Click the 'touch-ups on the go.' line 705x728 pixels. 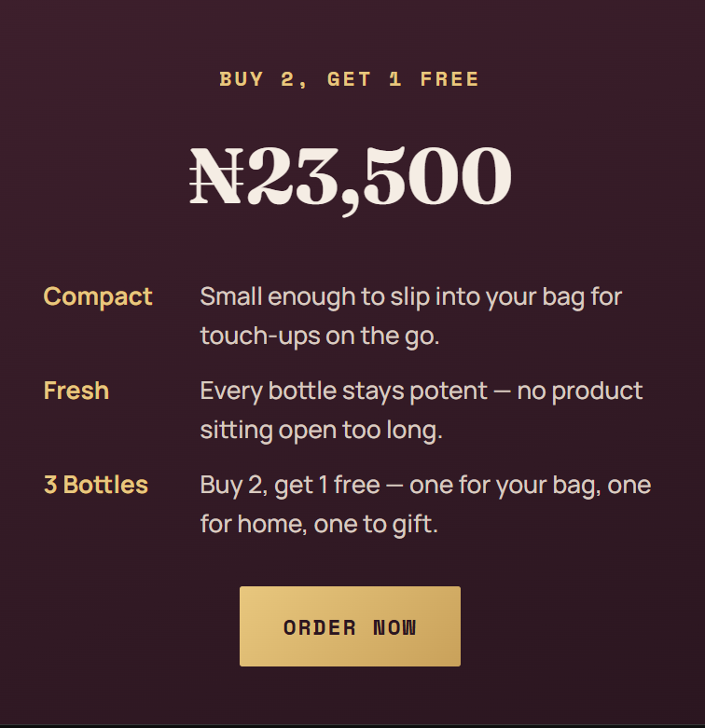click(x=320, y=337)
